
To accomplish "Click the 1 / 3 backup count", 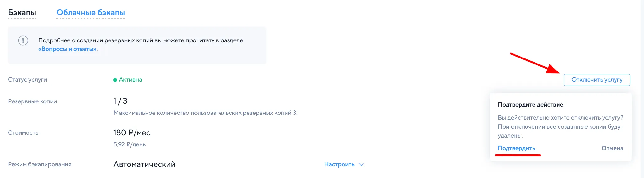I will pos(120,101).
